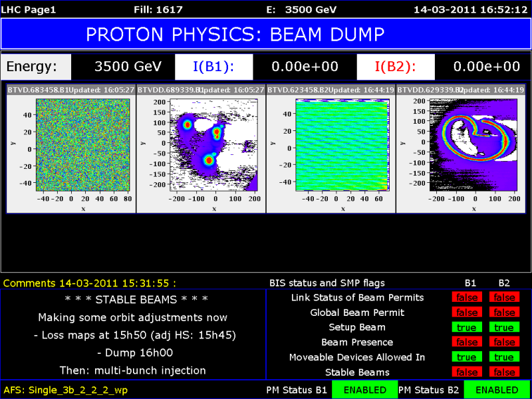The image size is (532, 399).
Task: Click the "E: 3500 GeV" header value
Action: tap(301, 9)
